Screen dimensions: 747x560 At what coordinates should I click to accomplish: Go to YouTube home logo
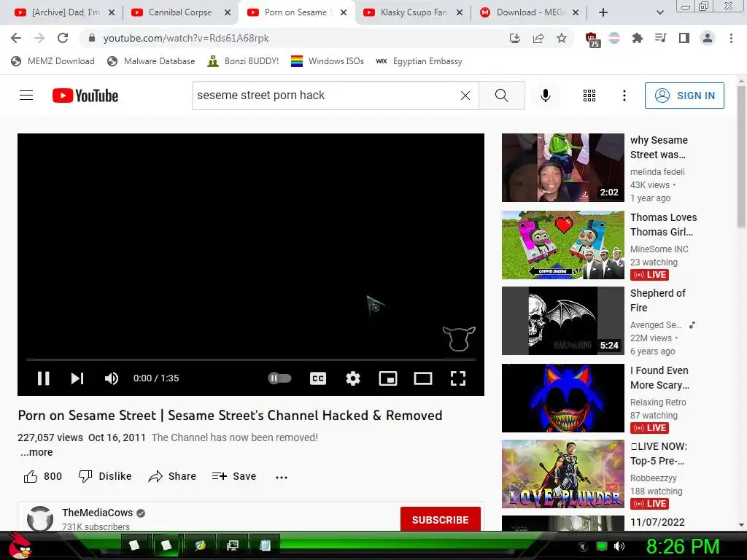pyautogui.click(x=85, y=96)
